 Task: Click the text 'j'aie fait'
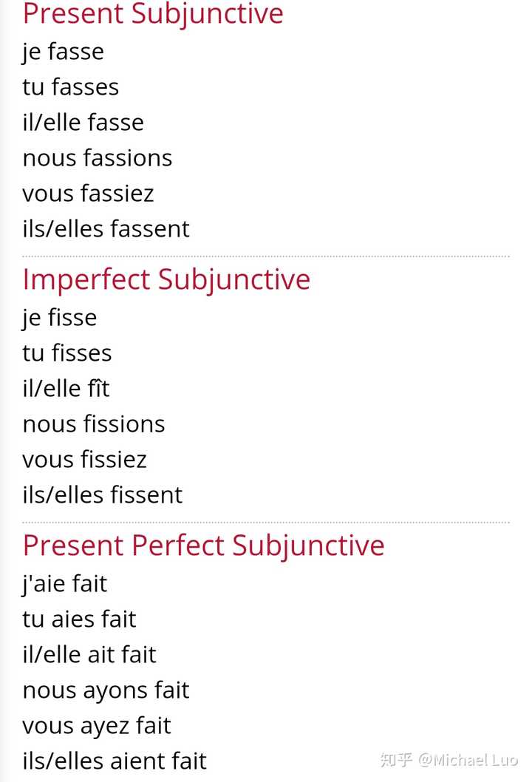65,584
